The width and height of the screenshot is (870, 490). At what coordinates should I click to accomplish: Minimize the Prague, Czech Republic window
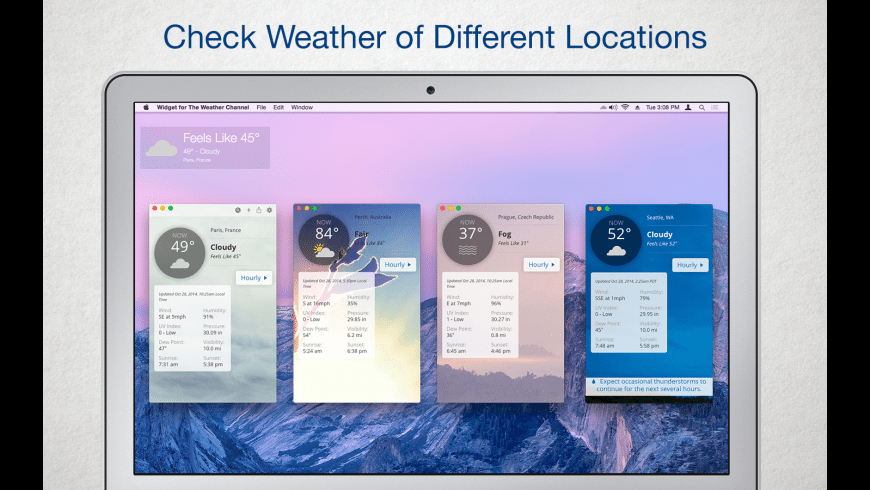point(451,209)
